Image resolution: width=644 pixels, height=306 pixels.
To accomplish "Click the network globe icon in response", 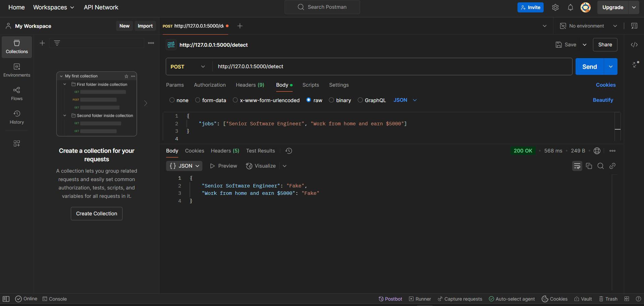I will tap(597, 151).
